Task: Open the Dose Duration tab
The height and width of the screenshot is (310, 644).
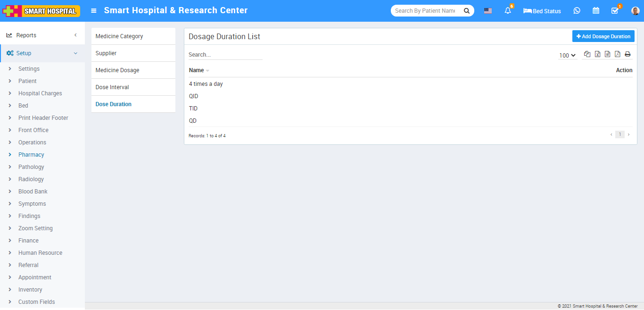Action: (133, 104)
